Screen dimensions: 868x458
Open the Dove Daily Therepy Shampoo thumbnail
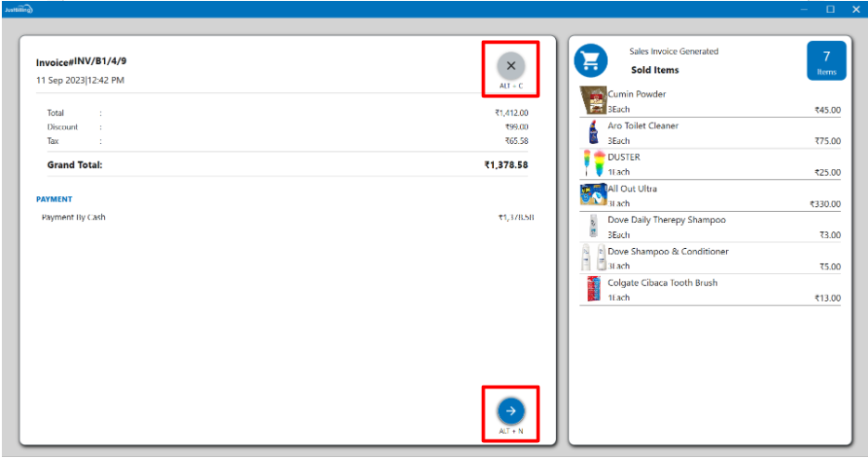point(592,227)
